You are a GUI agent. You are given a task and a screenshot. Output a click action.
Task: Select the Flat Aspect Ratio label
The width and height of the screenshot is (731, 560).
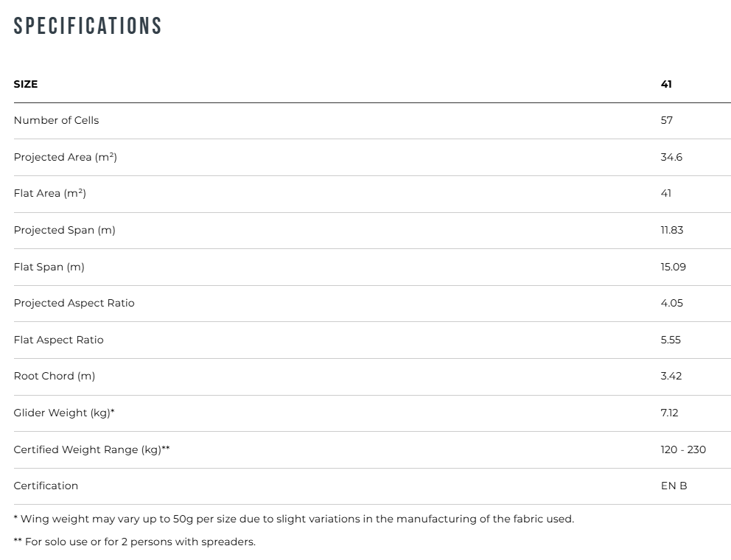click(58, 340)
